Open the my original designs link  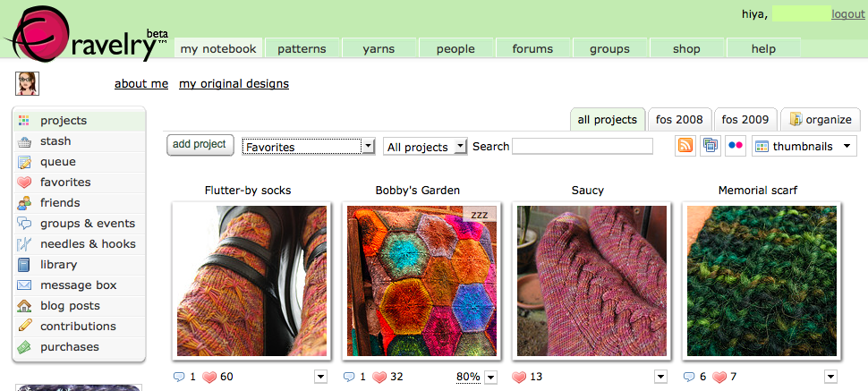[x=234, y=83]
